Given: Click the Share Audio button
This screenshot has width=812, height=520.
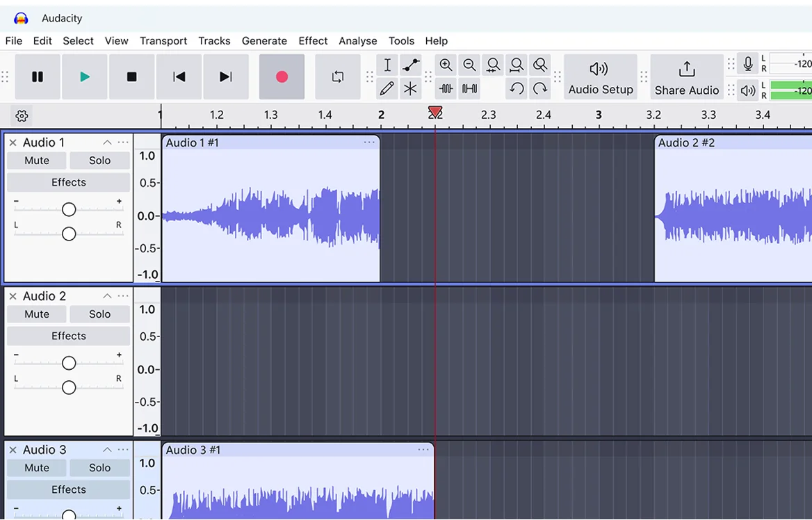Looking at the screenshot, I should click(686, 76).
